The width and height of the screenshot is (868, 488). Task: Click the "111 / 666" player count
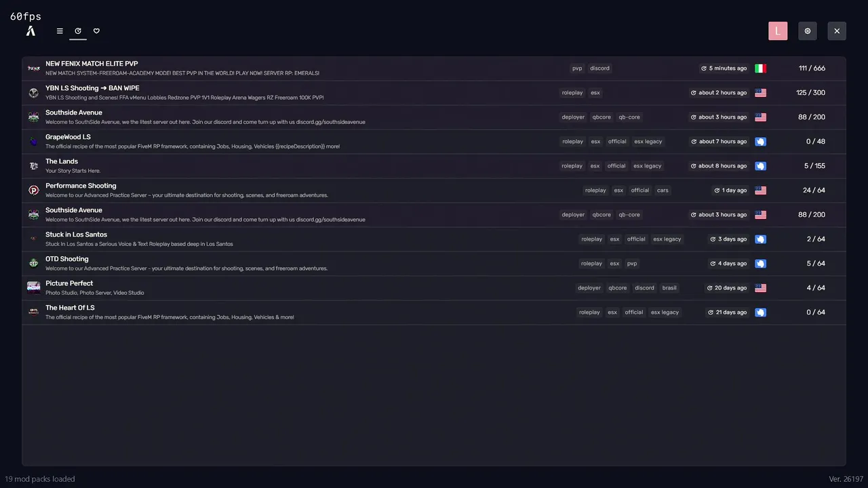(x=812, y=68)
